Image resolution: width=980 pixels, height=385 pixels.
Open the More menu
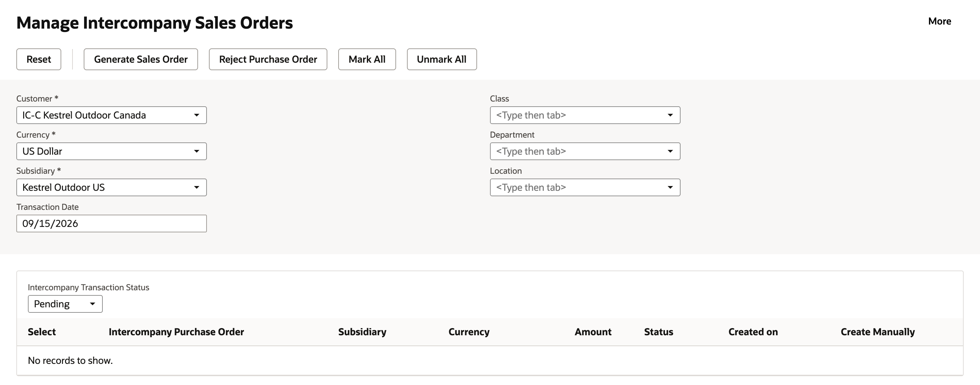pos(939,21)
